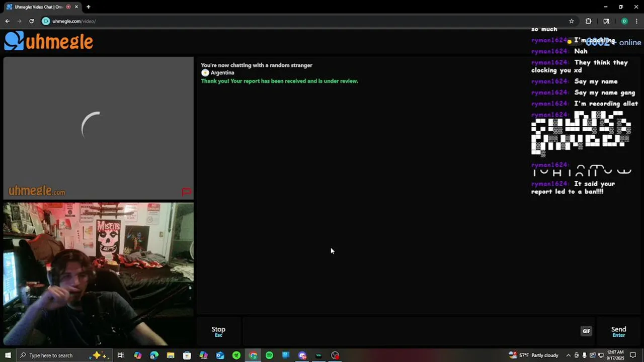Click the stranger's loading video panel
The height and width of the screenshot is (362, 644).
point(99,128)
